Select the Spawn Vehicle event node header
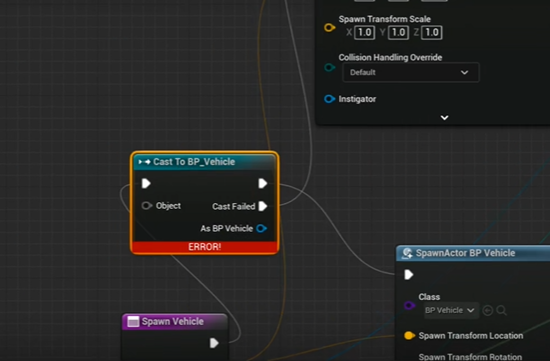This screenshot has width=550, height=361. 174,321
